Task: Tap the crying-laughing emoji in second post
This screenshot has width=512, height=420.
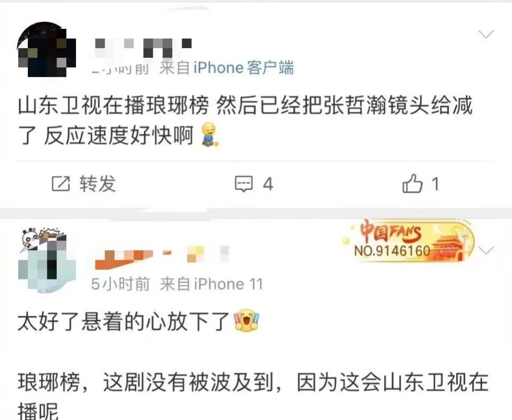Action: coord(247,321)
